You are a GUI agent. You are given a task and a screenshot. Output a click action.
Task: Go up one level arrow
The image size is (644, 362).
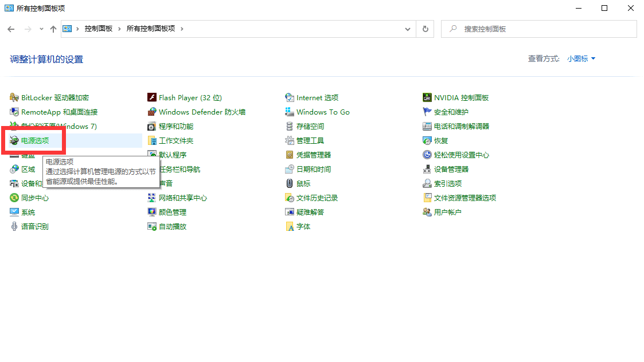pyautogui.click(x=53, y=29)
